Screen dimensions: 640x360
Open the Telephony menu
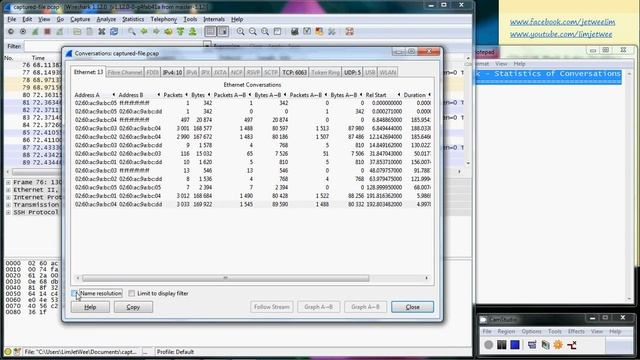coord(164,19)
